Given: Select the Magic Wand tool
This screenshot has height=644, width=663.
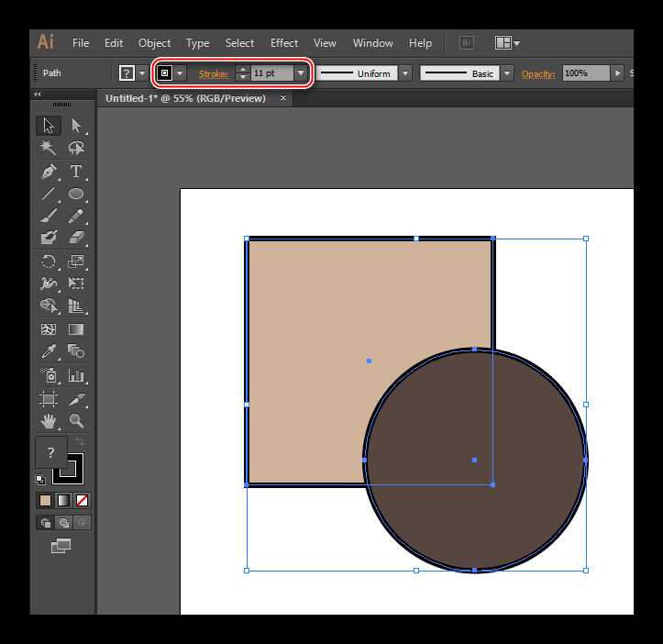Looking at the screenshot, I should tap(48, 148).
